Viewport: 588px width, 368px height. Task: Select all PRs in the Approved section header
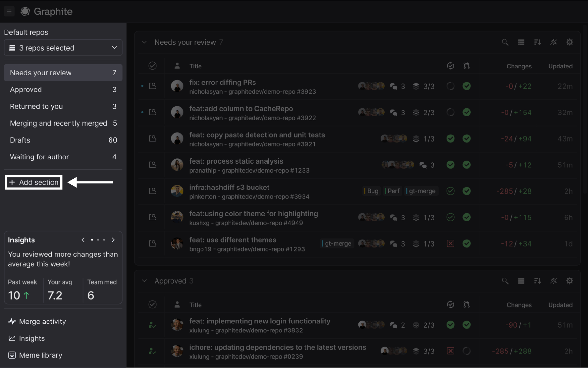coord(153,304)
